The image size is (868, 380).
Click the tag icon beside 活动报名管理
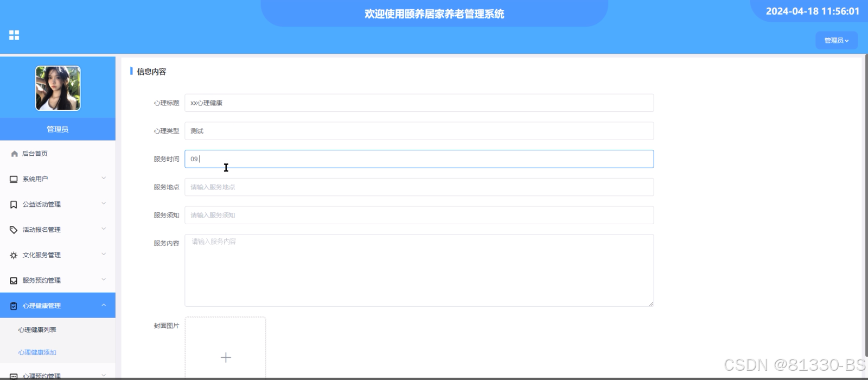pyautogui.click(x=14, y=230)
